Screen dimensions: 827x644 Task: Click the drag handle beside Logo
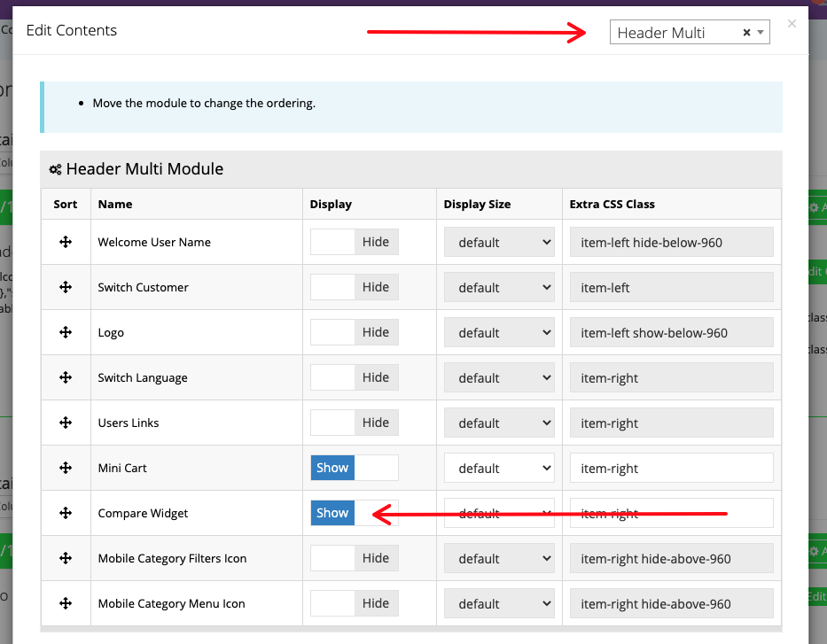66,332
